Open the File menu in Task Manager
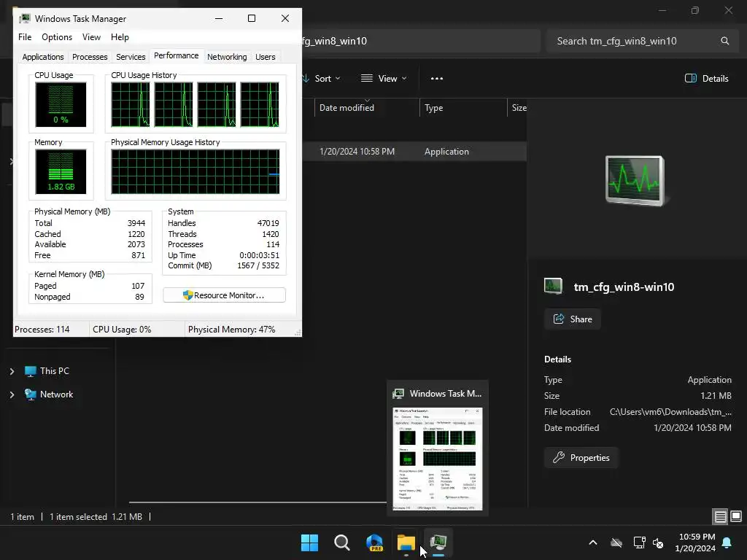The height and width of the screenshot is (560, 747). (x=25, y=37)
